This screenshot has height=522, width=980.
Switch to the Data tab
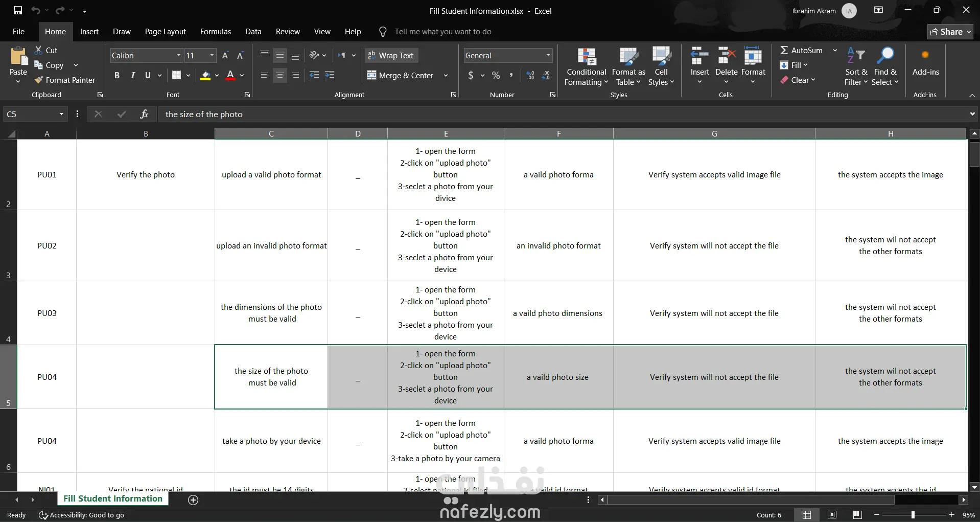pyautogui.click(x=253, y=31)
